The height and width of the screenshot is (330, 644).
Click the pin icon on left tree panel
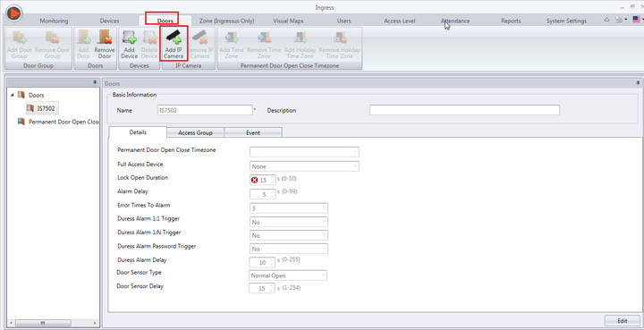point(96,83)
